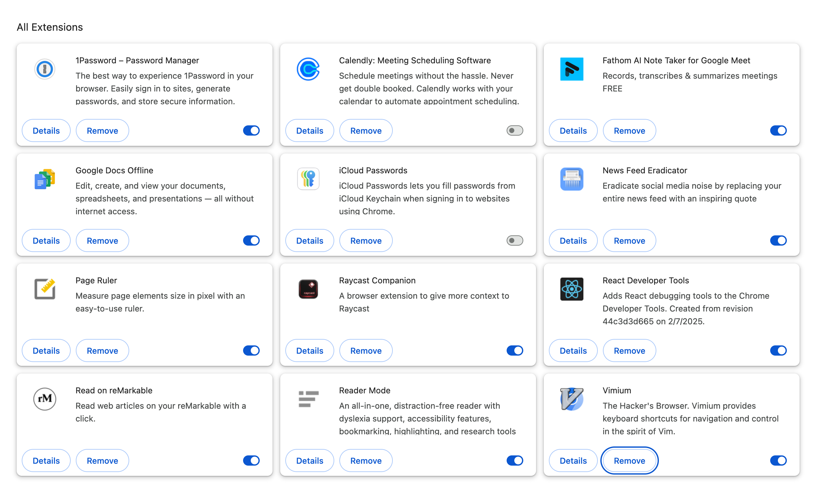Click the Page Ruler icon
Image resolution: width=838 pixels, height=504 pixels.
click(44, 289)
